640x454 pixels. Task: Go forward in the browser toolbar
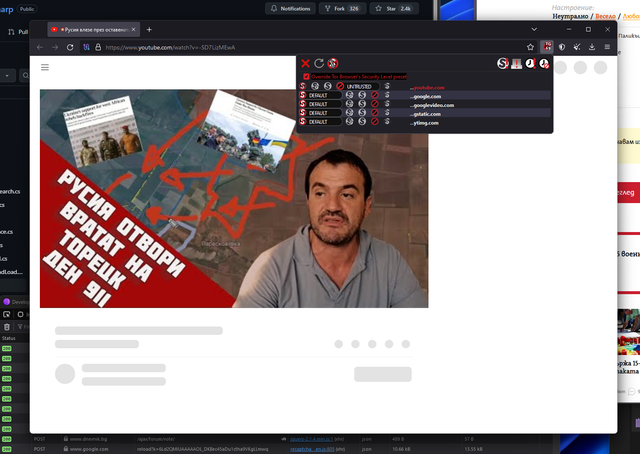[55, 47]
